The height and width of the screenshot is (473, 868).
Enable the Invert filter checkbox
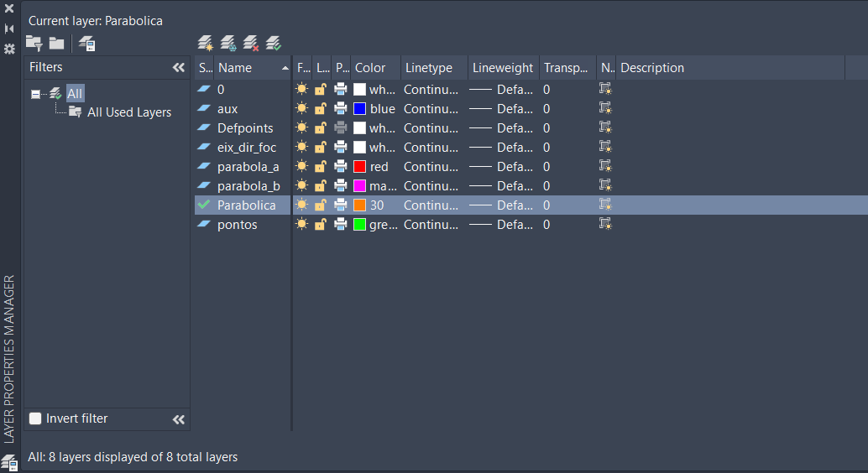point(35,418)
